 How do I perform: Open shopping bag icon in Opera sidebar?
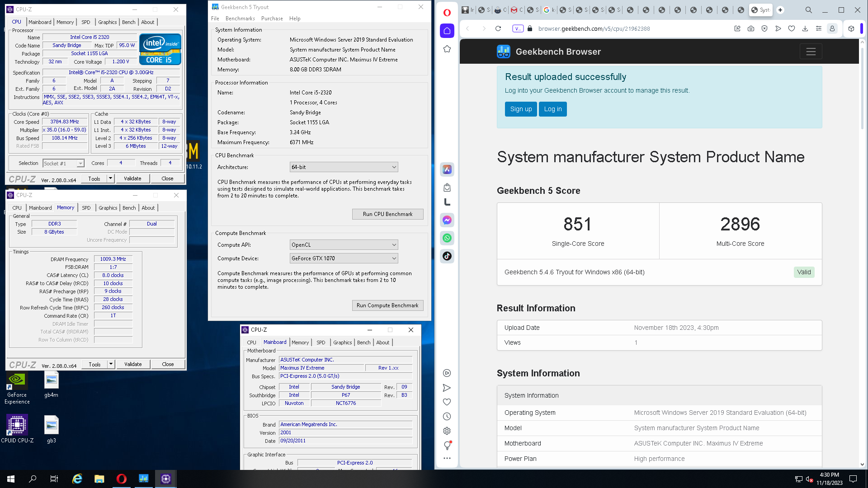tap(447, 188)
